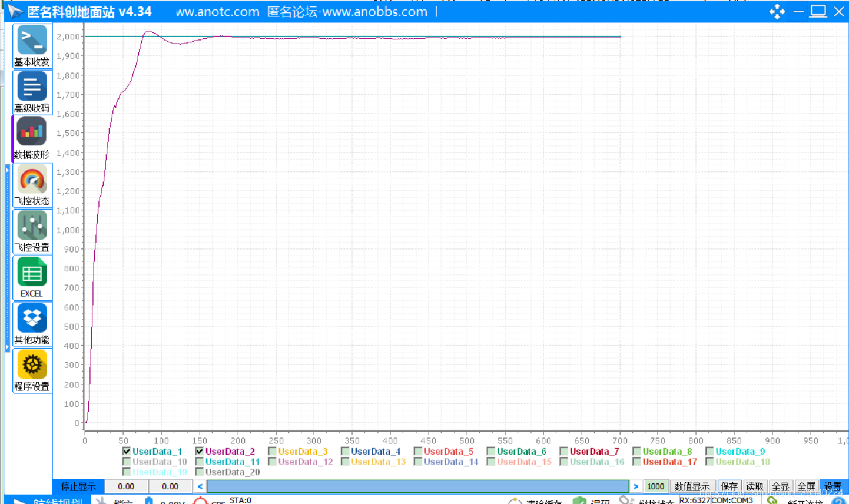The image size is (849, 504).
Task: Open 飞控设置 flight control settings
Action: (32, 231)
